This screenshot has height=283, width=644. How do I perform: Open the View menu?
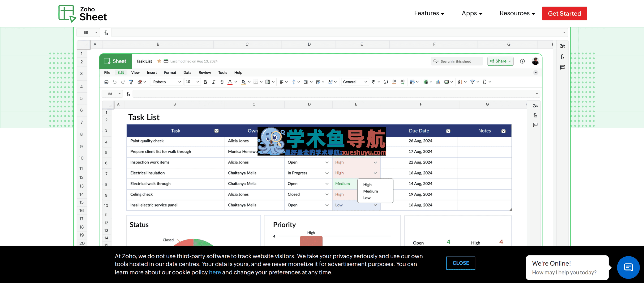(x=135, y=72)
